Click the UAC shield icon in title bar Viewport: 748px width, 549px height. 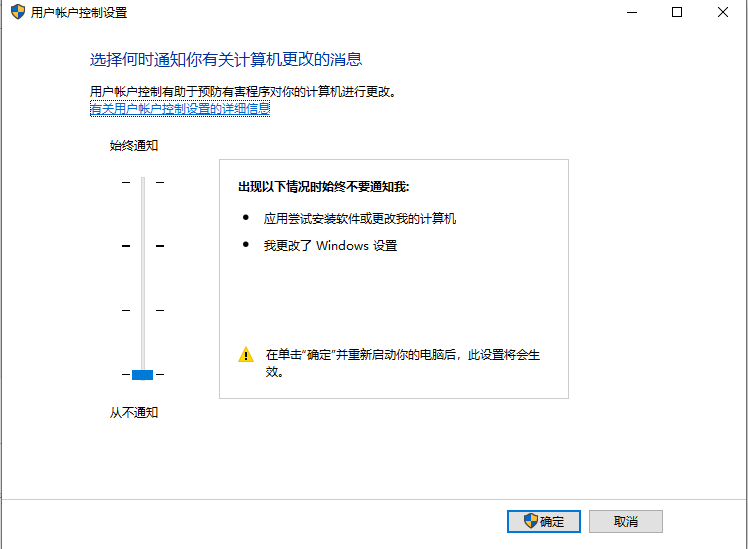[18, 12]
